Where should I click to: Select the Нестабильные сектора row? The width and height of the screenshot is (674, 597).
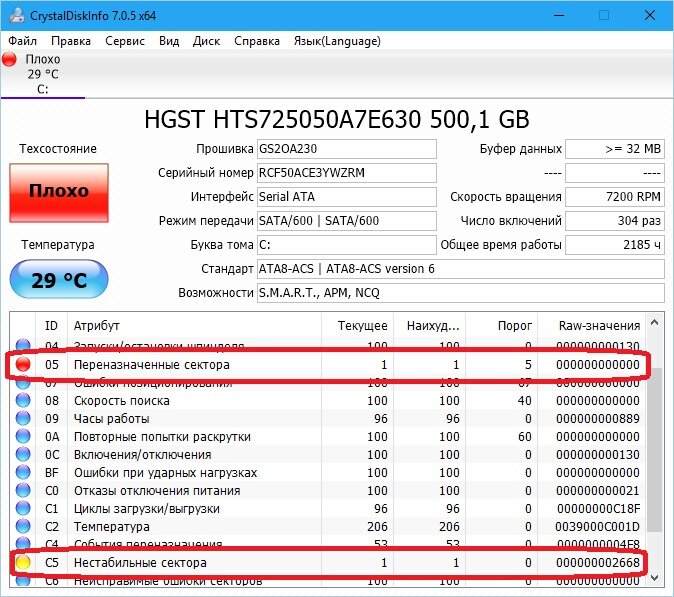328,563
